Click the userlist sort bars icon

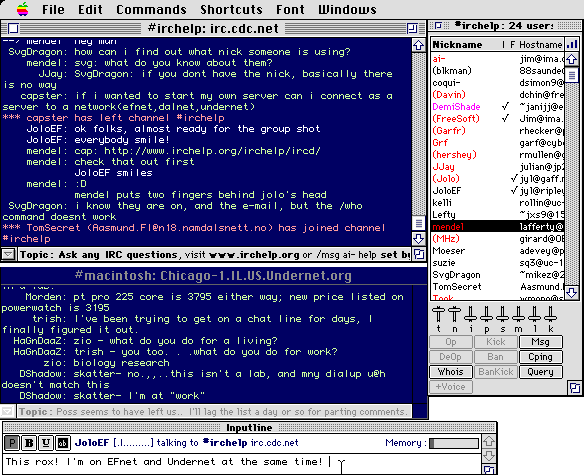pyautogui.click(x=572, y=45)
